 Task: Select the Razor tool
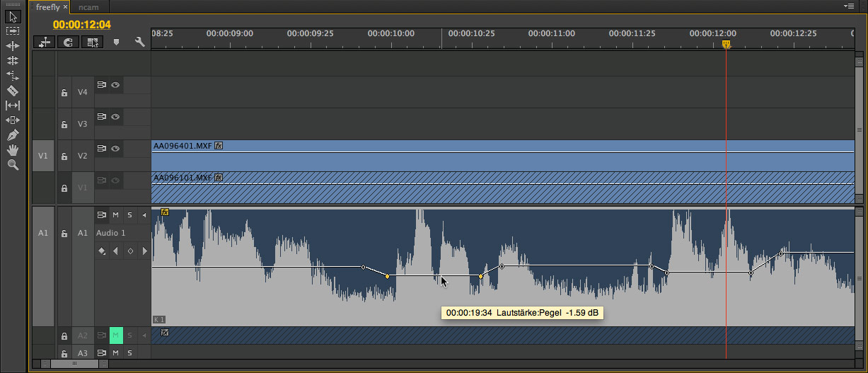[x=12, y=91]
